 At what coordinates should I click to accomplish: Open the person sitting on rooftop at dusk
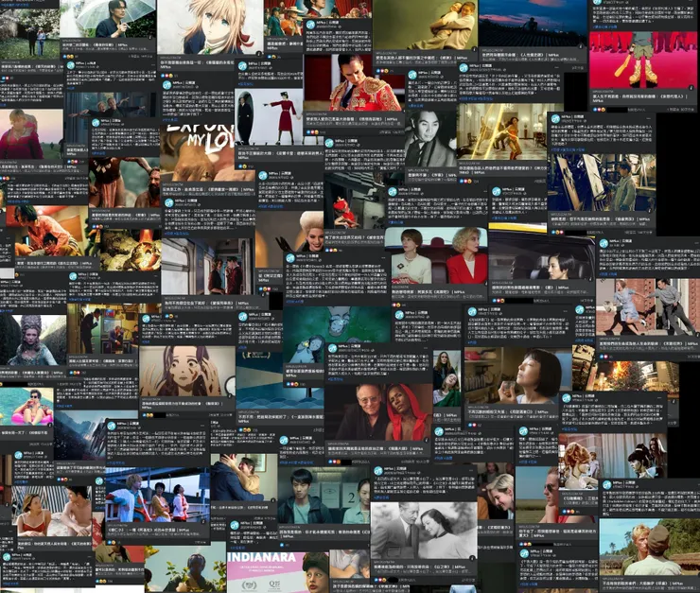(x=533, y=24)
